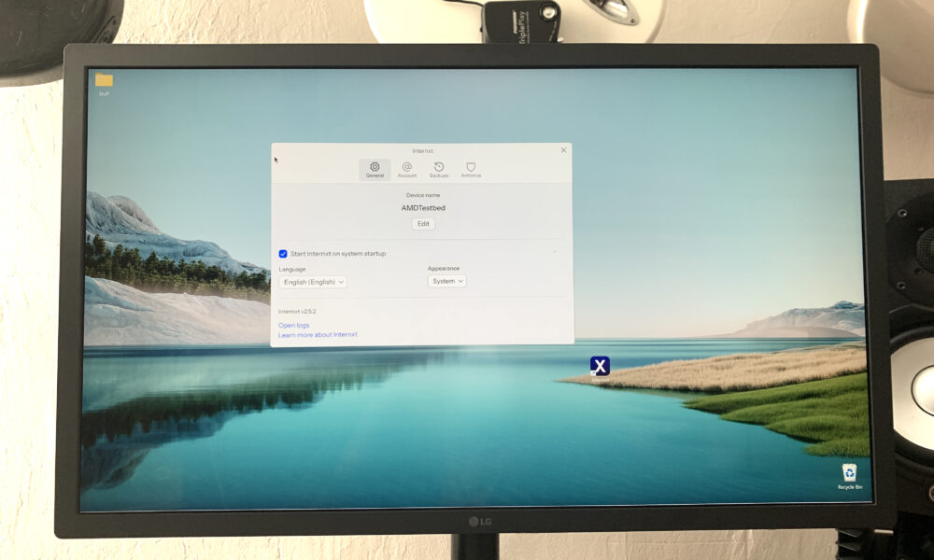Open the Recycle Bin on the desktop

[848, 474]
